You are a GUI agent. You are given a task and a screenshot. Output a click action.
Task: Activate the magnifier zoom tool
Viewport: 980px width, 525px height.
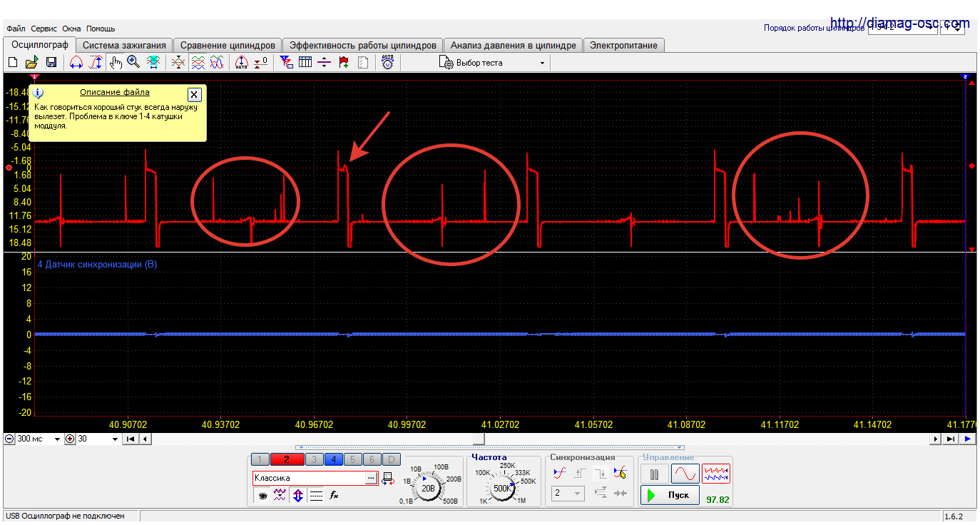[133, 63]
